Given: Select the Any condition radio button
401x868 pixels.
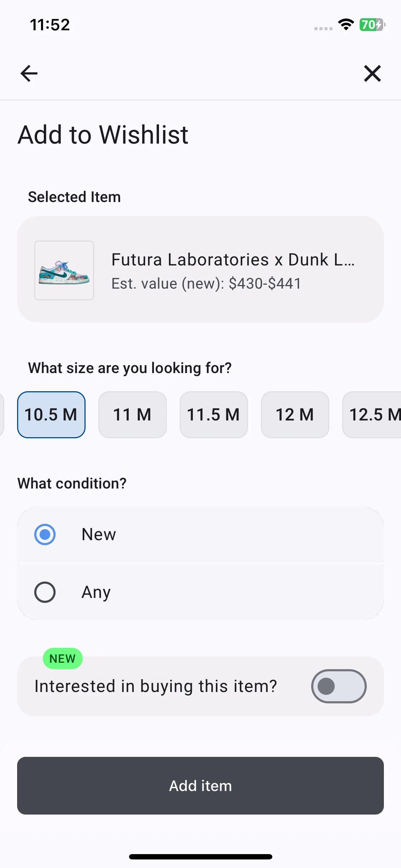Looking at the screenshot, I should 45,592.
